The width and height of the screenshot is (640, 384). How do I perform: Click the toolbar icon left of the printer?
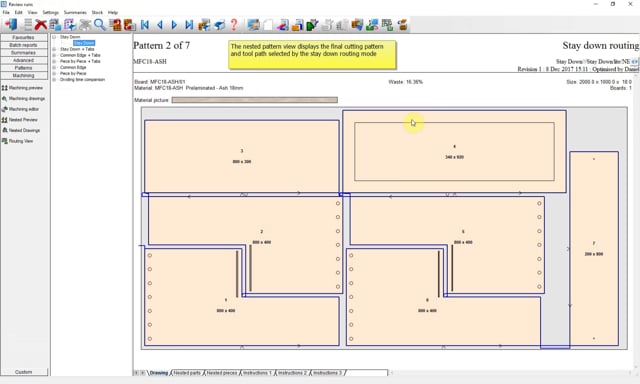tap(204, 25)
